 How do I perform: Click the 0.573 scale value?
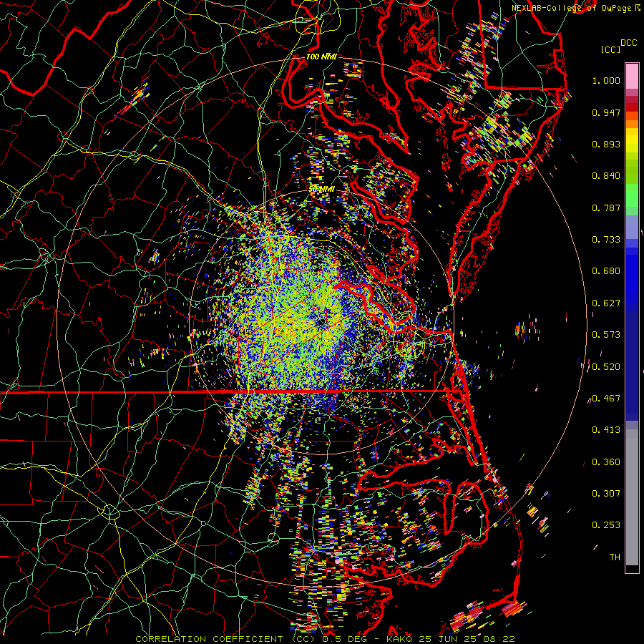point(606,335)
